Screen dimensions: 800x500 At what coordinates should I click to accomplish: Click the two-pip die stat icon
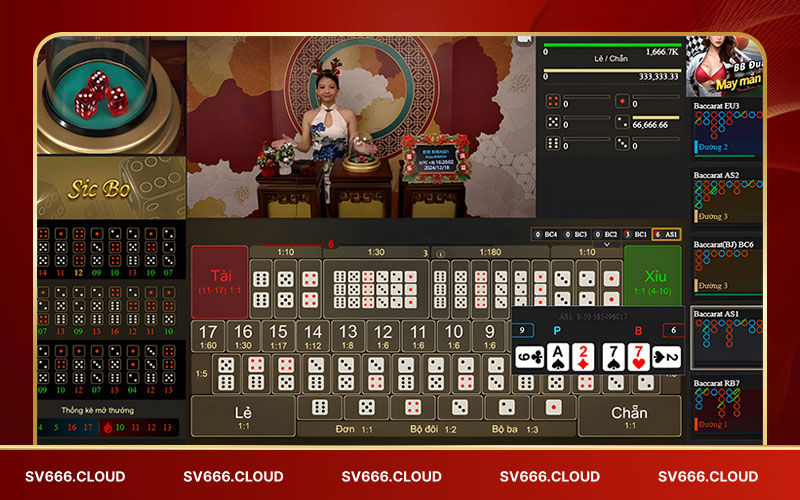622,122
